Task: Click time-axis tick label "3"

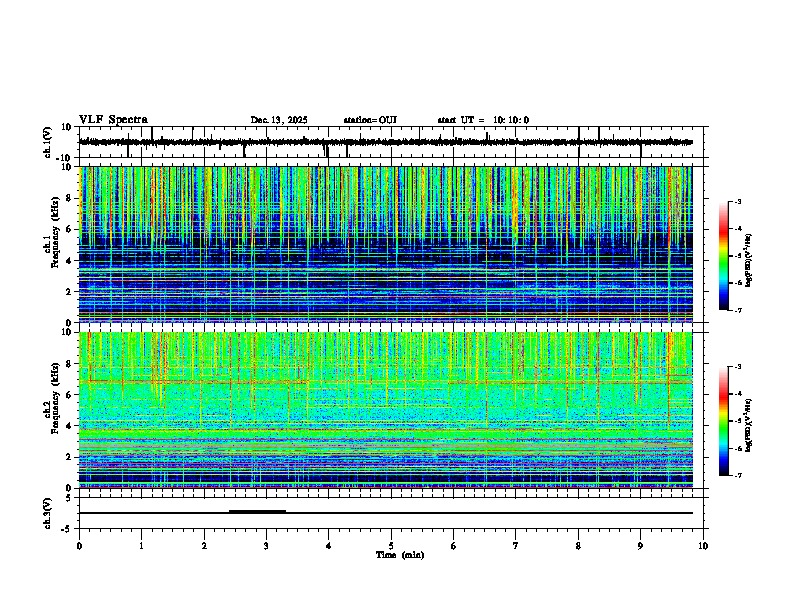Action: pyautogui.click(x=266, y=546)
